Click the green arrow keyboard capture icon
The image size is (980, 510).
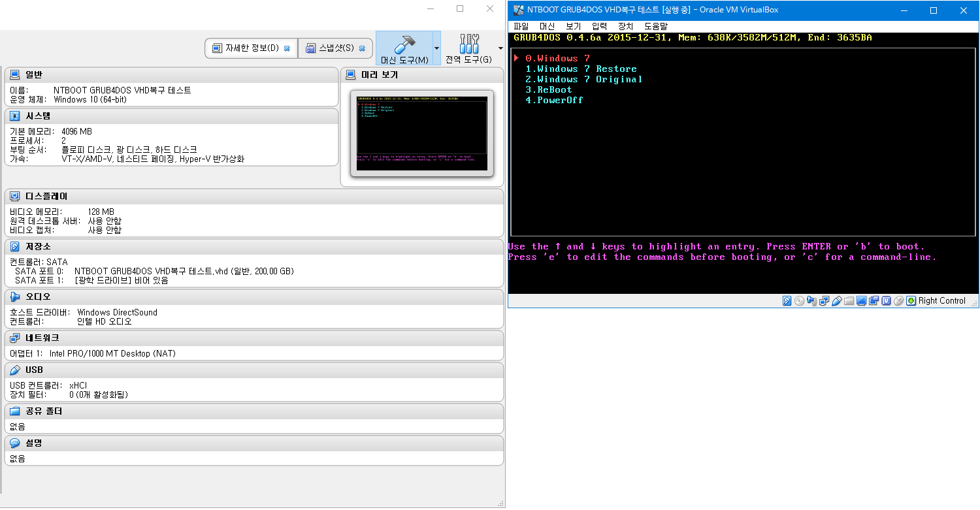coord(911,300)
